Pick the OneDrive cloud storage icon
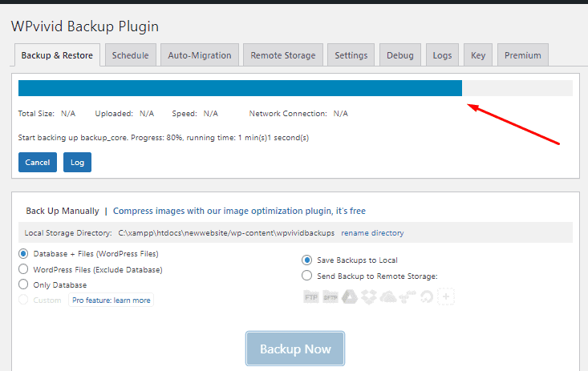The height and width of the screenshot is (371, 588). (x=388, y=296)
